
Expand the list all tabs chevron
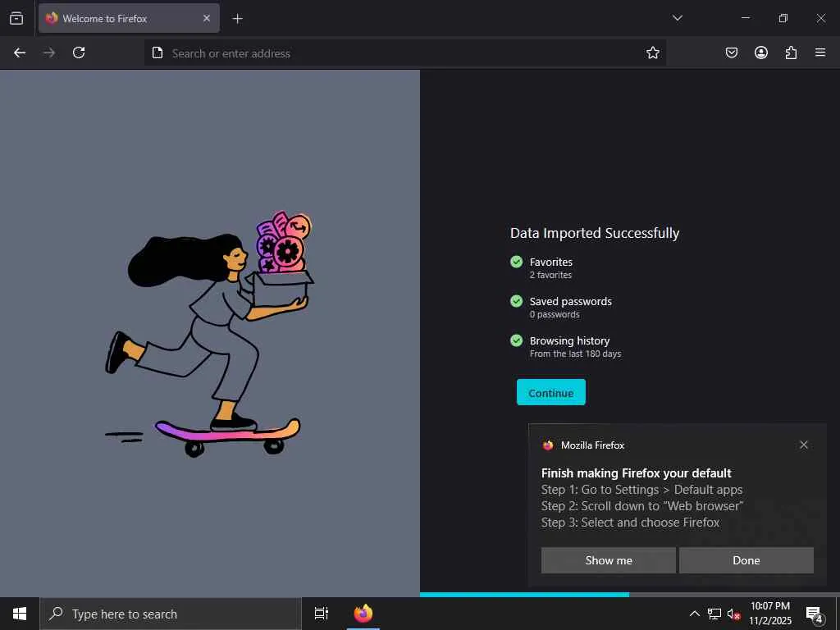[678, 18]
